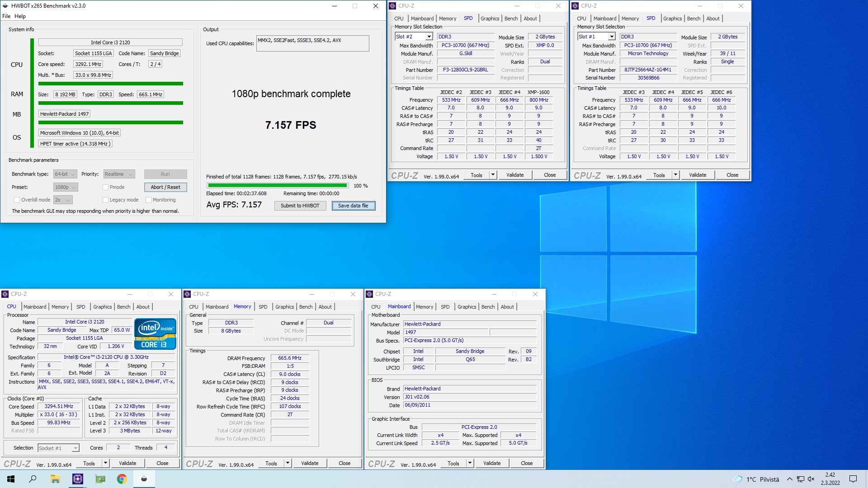This screenshot has width=868, height=488.
Task: Open SPD tab in CPU-Z Memory window
Action: click(x=263, y=307)
